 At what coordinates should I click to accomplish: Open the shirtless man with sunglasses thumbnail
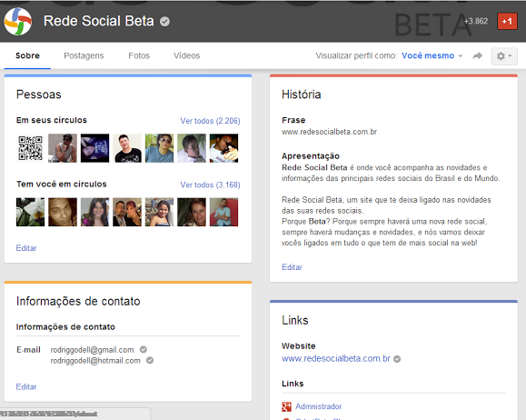tap(63, 148)
